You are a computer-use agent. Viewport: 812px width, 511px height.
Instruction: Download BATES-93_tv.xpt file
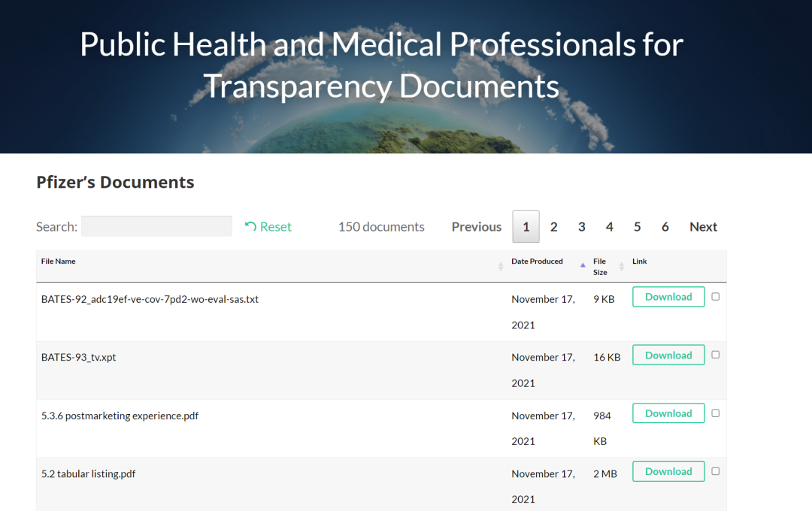point(668,355)
